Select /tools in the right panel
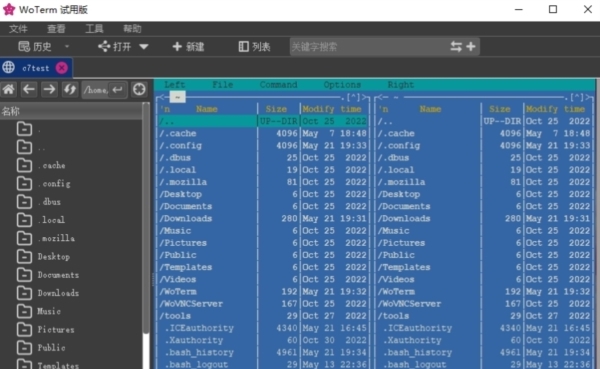Image resolution: width=600 pixels, height=369 pixels. point(484,316)
